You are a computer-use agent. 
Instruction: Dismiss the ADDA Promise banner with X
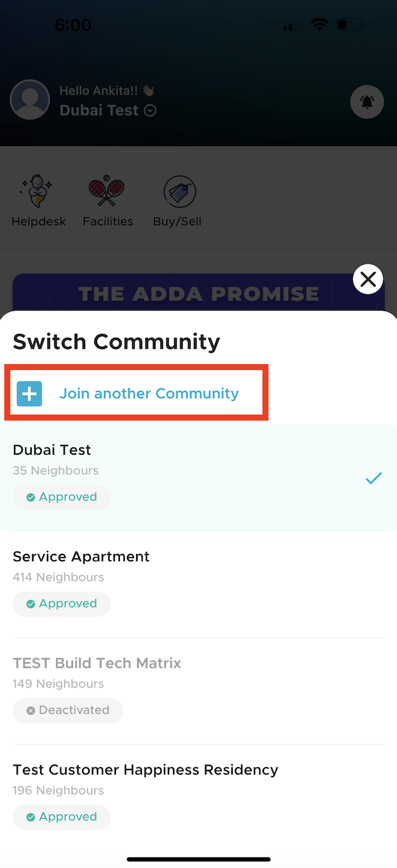368,279
